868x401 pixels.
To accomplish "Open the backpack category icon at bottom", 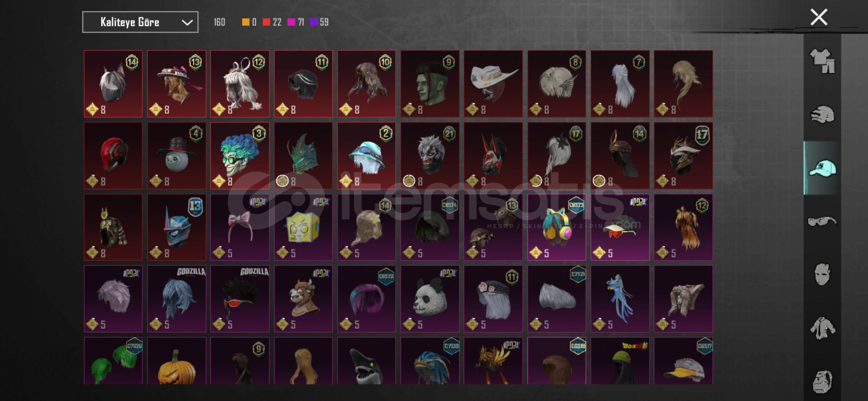I will point(822,381).
